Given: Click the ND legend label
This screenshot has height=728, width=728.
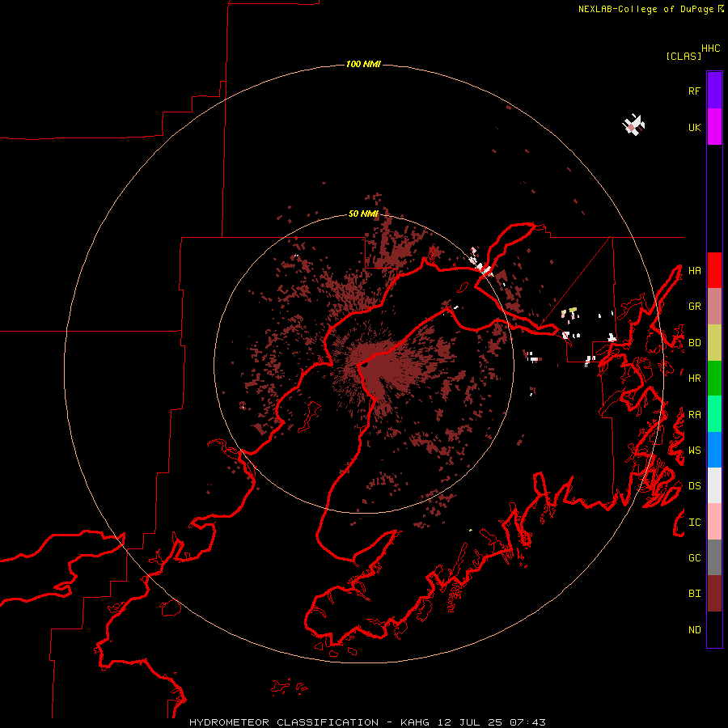Looking at the screenshot, I should pos(694,630).
